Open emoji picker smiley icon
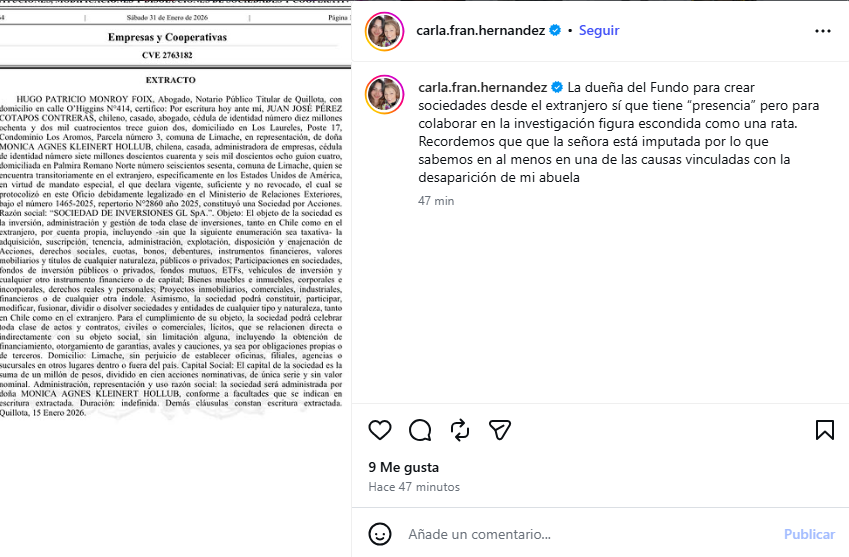 [380, 534]
